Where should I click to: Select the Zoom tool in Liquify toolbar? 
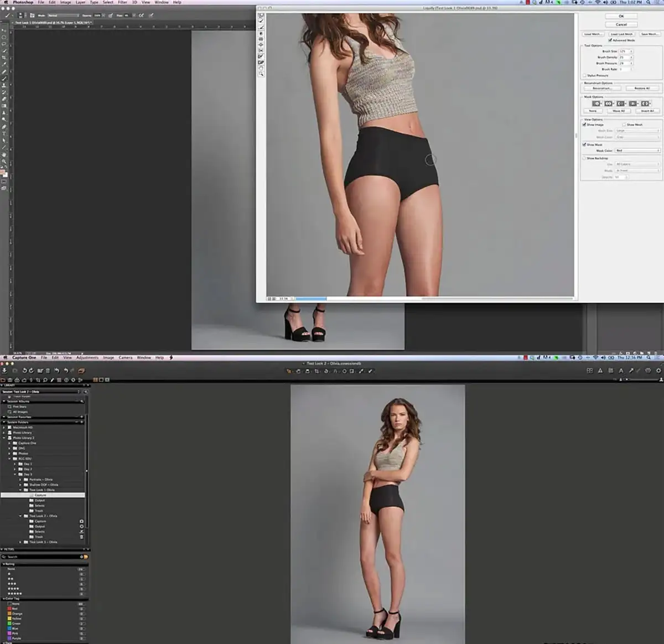261,74
